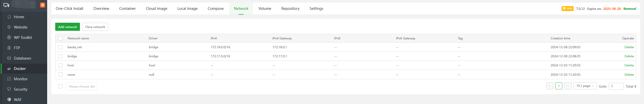This screenshot has height=104, width=644.
Task: Open the 10 / page dropdown
Action: coord(585,86)
